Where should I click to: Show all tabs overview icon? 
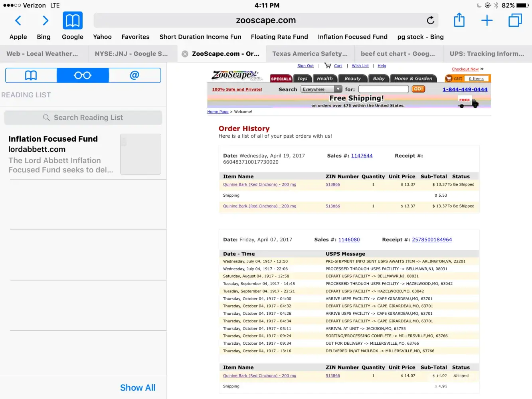(x=515, y=20)
